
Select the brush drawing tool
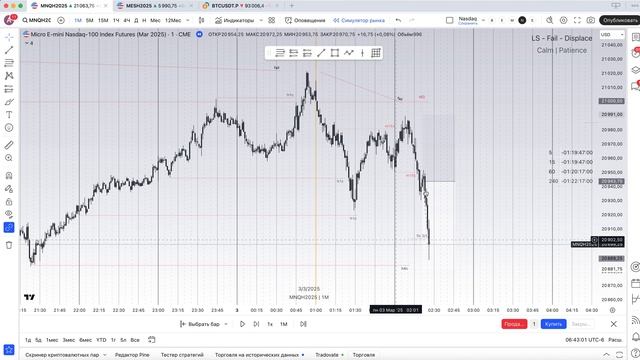[9, 102]
